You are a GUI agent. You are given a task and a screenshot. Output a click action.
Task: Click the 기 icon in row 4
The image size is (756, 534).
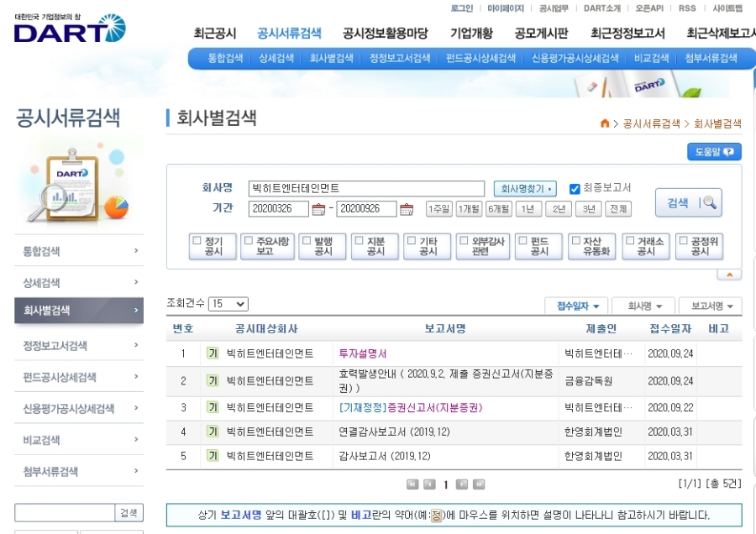click(x=213, y=432)
